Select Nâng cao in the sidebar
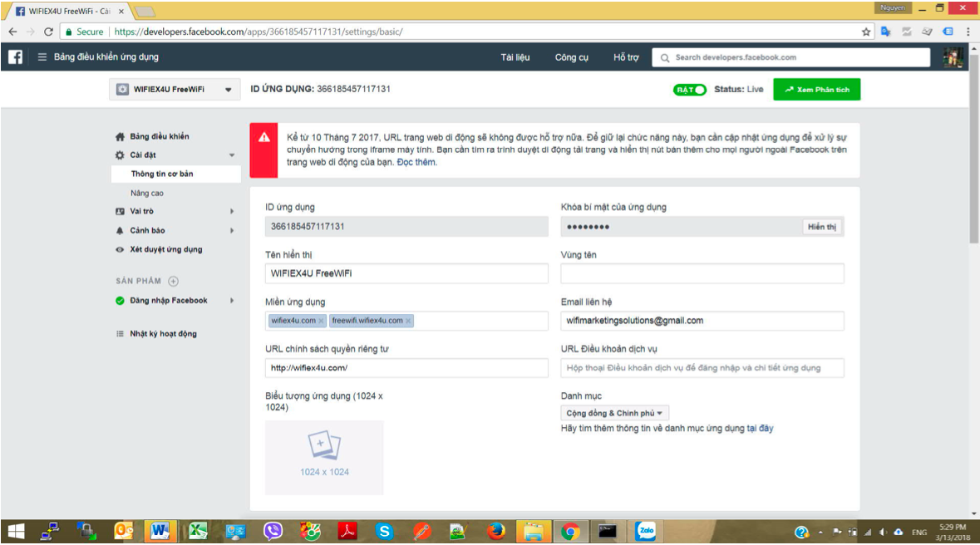The height and width of the screenshot is (545, 980). [147, 193]
